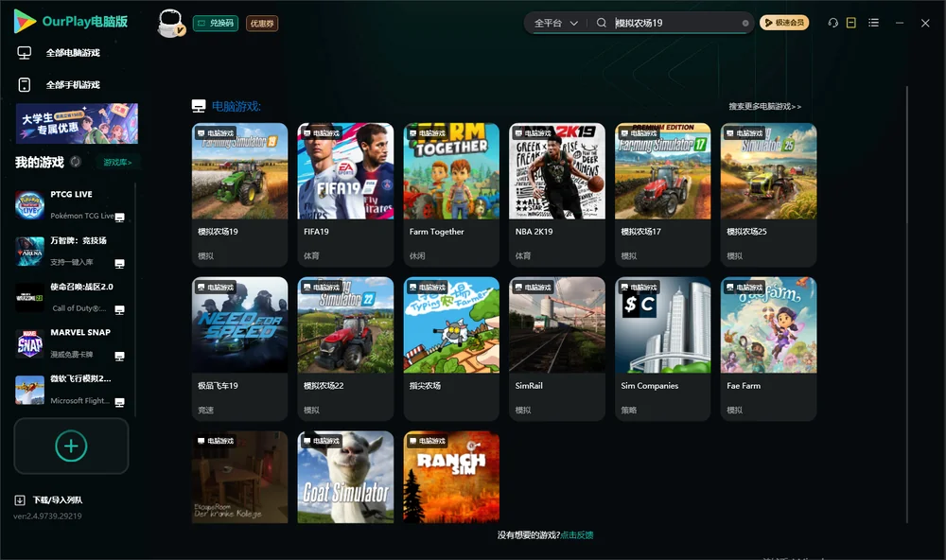Open the 游戏库> link
946x560 pixels.
[117, 162]
